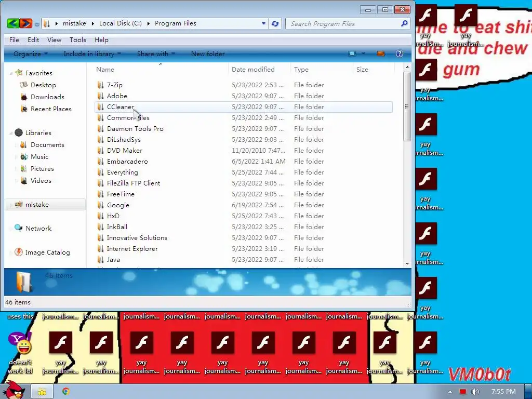The height and width of the screenshot is (399, 532).
Task: Select the Daemon Tools Pro folder icon
Action: point(100,129)
